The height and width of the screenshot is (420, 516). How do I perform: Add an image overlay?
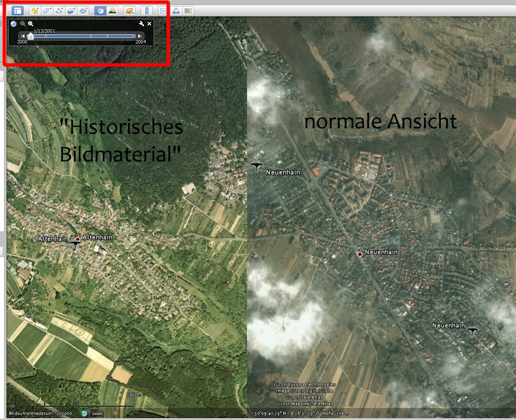[x=71, y=11]
